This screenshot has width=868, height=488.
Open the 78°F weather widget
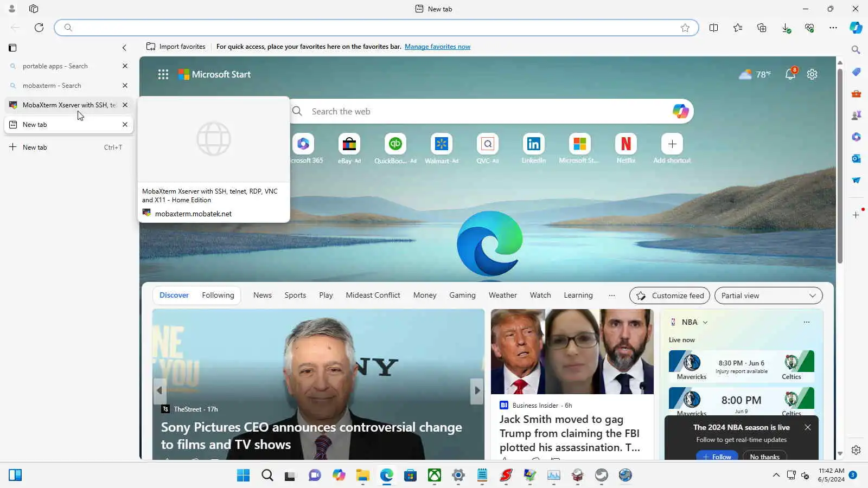coord(755,74)
